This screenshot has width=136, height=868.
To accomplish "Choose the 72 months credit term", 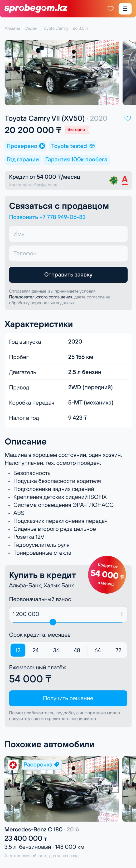I will [x=118, y=650].
